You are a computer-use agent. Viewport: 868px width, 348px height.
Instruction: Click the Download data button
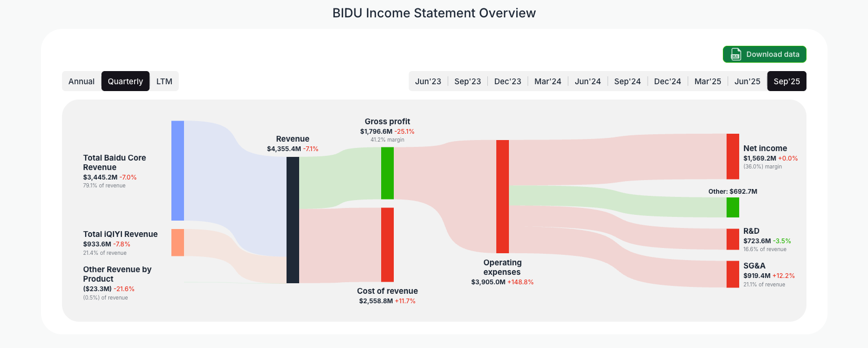click(764, 54)
